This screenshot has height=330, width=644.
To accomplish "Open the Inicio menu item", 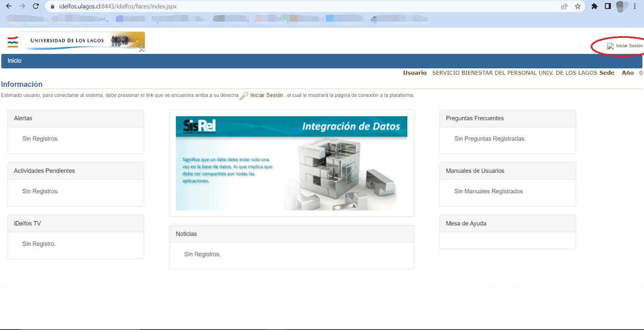I will tap(15, 61).
